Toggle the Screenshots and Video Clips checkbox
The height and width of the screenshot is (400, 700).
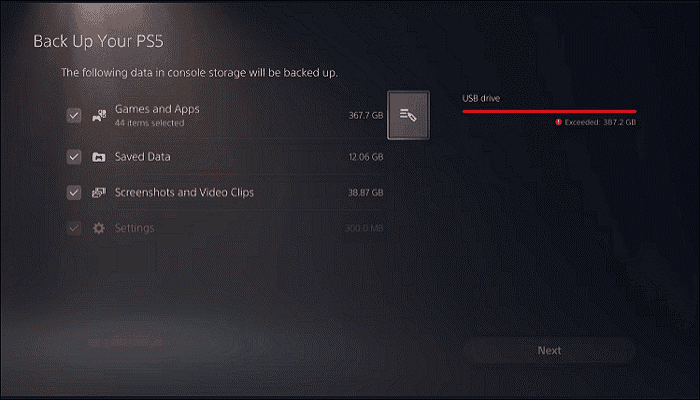(74, 192)
